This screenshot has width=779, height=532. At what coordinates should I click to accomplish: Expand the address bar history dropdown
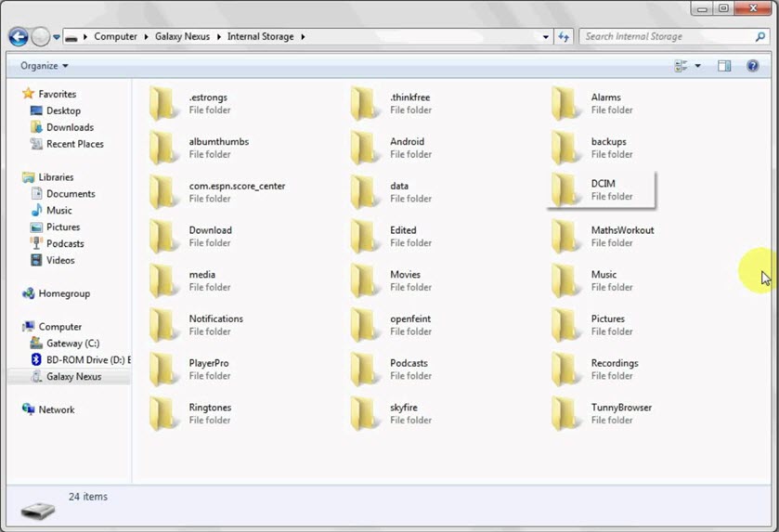[x=545, y=37]
